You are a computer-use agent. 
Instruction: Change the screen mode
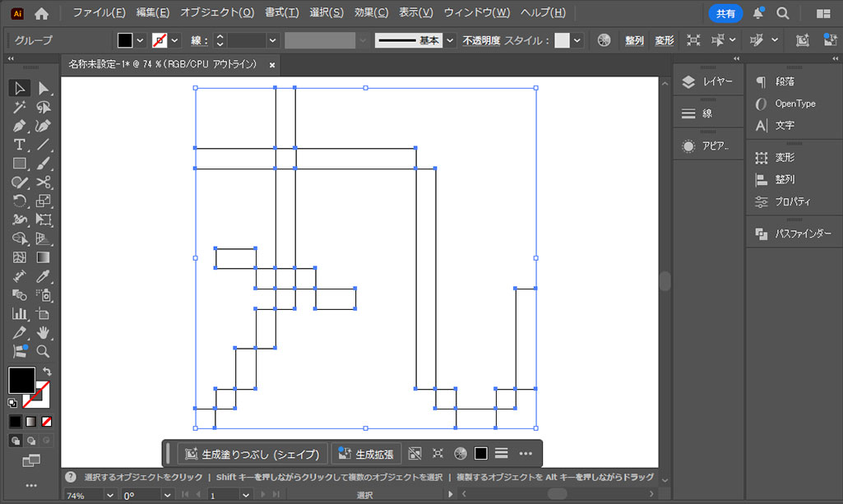pos(31,460)
